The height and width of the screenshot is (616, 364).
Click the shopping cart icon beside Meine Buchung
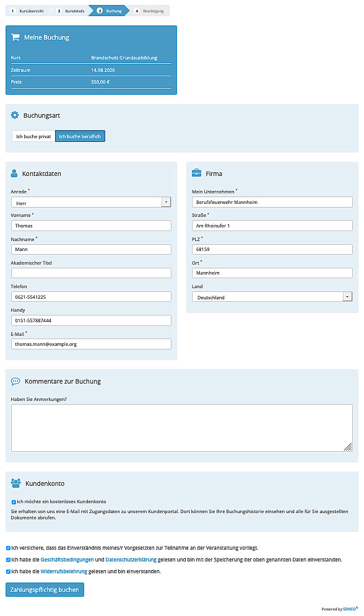pos(15,37)
